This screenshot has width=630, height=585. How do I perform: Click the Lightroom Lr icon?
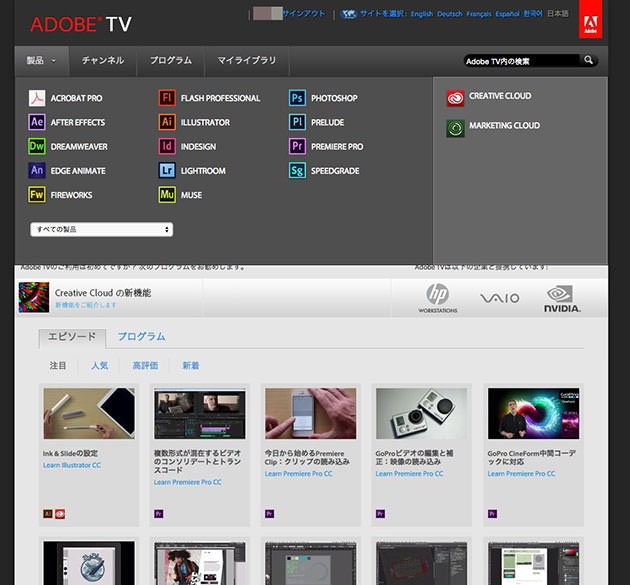(167, 170)
